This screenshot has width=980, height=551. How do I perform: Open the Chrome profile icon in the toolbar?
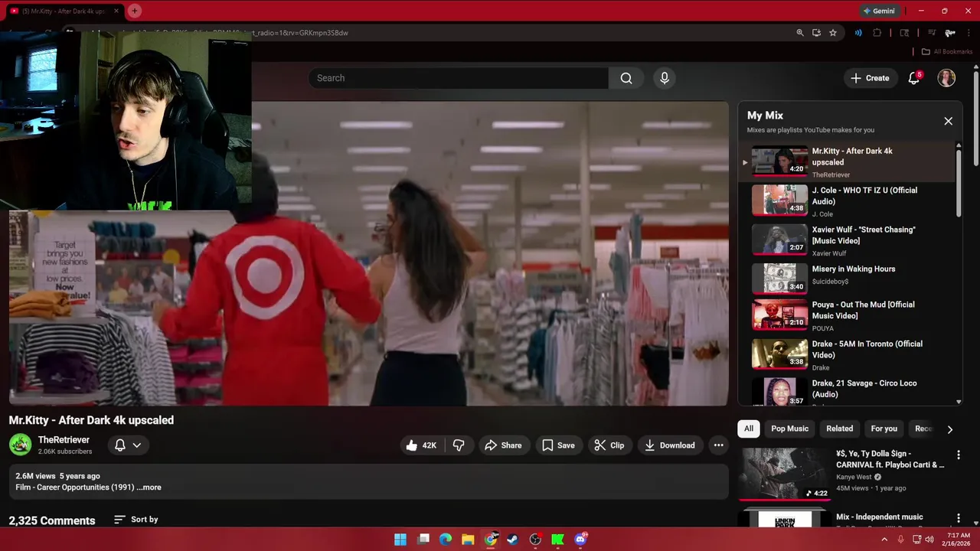950,33
